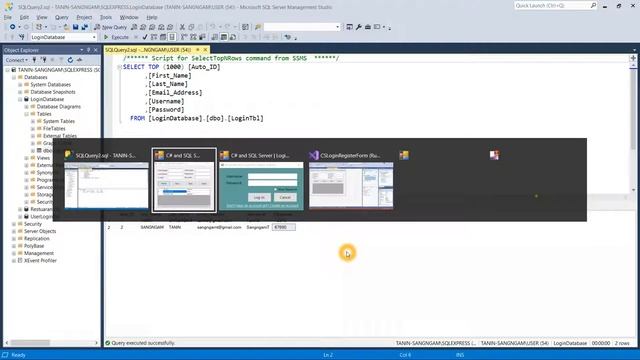640x360 pixels.
Task: Open the Project menu
Action: pyautogui.click(x=84, y=17)
